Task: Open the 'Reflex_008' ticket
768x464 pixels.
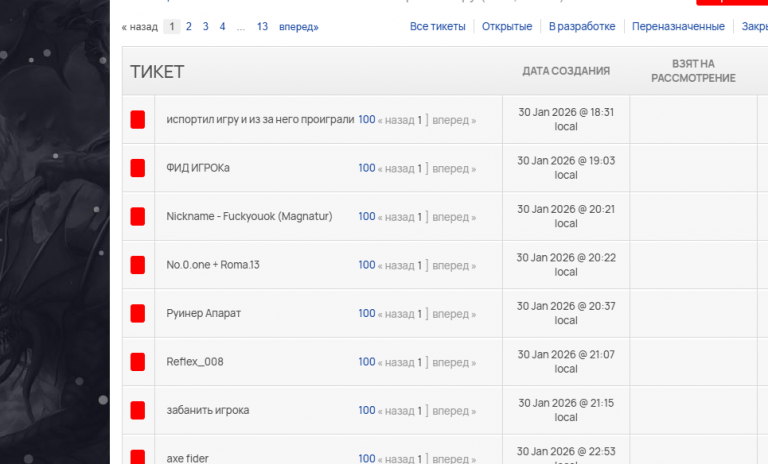Action: tap(195, 362)
